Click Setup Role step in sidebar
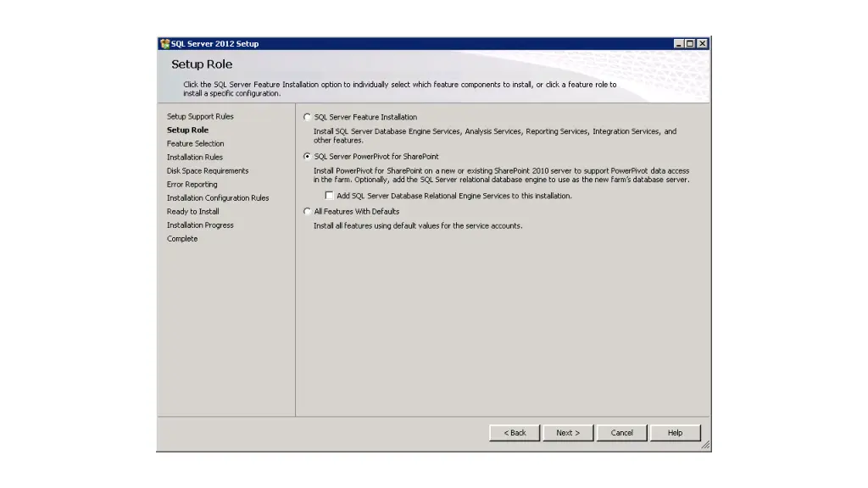The width and height of the screenshot is (868, 488). pyautogui.click(x=187, y=130)
